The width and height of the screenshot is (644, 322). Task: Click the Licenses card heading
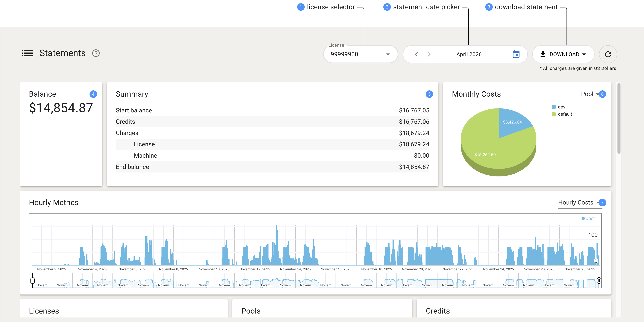(44, 311)
